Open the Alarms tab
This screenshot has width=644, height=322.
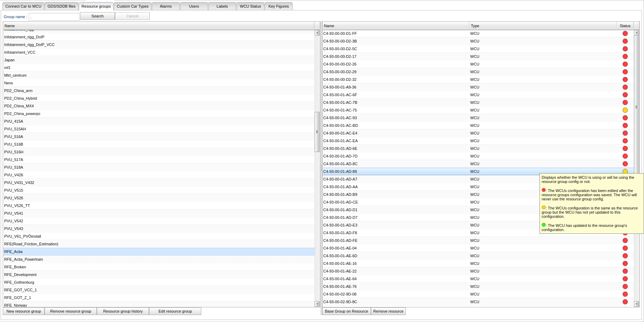click(x=166, y=6)
